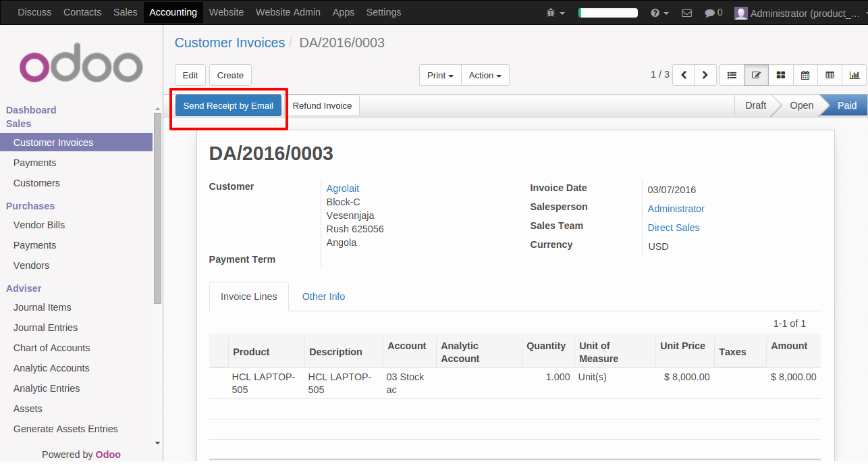The height and width of the screenshot is (464, 868).
Task: Open Generate Assets Entries
Action: (65, 429)
